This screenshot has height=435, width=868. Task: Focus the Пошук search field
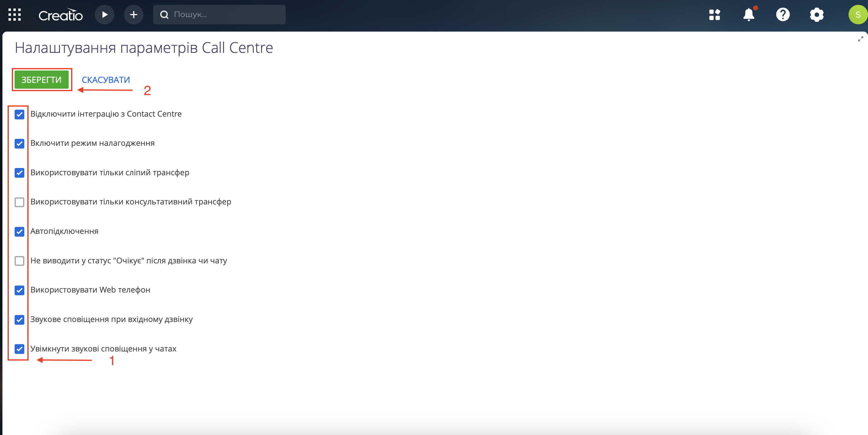coord(219,15)
